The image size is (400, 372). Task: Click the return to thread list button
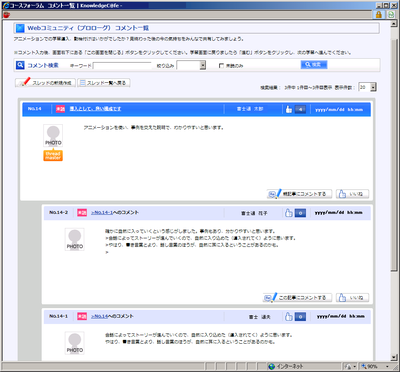click(x=104, y=83)
